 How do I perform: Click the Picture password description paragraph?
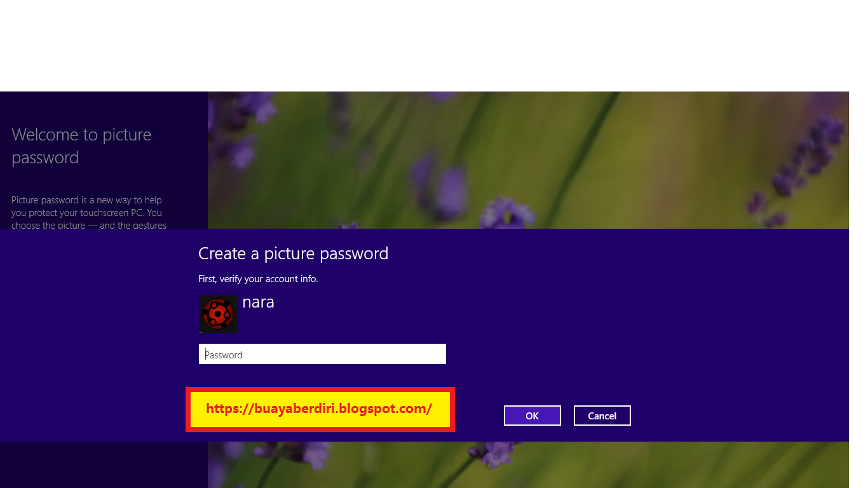(x=89, y=212)
